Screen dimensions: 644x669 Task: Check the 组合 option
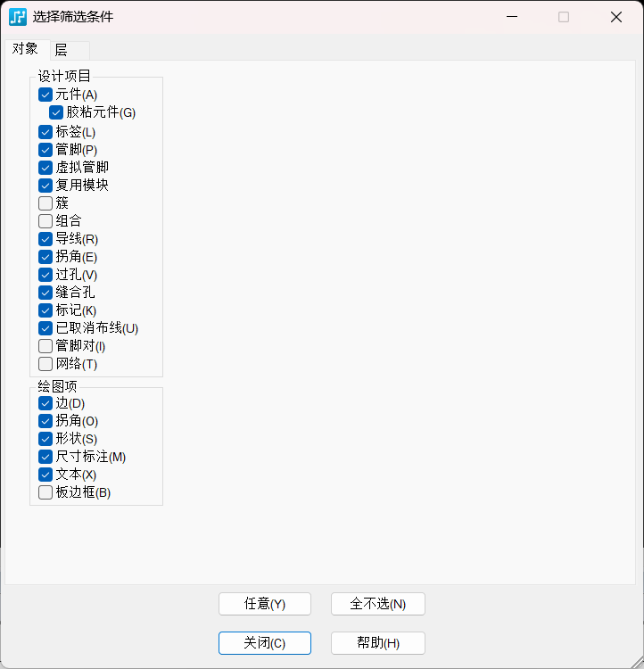(45, 221)
